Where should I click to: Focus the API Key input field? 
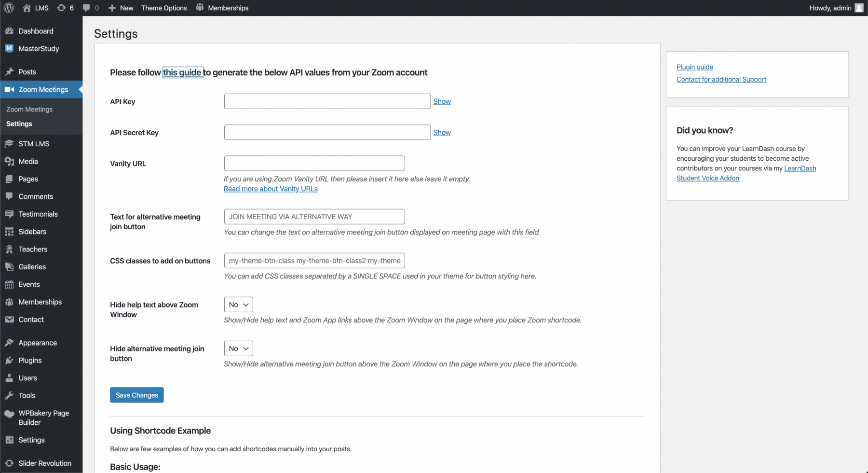[x=327, y=101]
